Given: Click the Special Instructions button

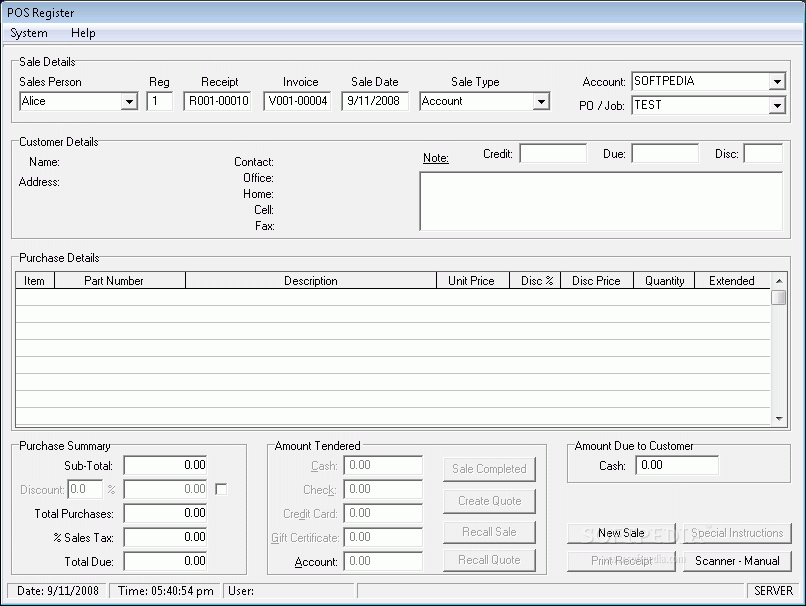Looking at the screenshot, I should tap(737, 534).
